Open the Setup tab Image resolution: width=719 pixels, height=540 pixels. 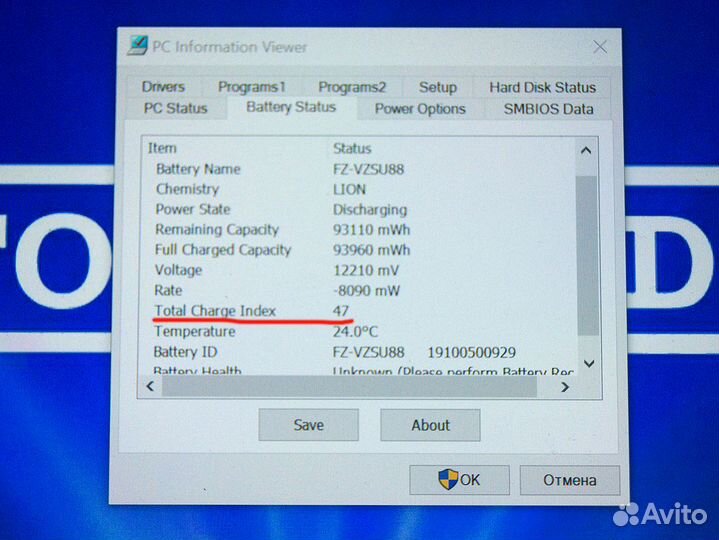[438, 87]
